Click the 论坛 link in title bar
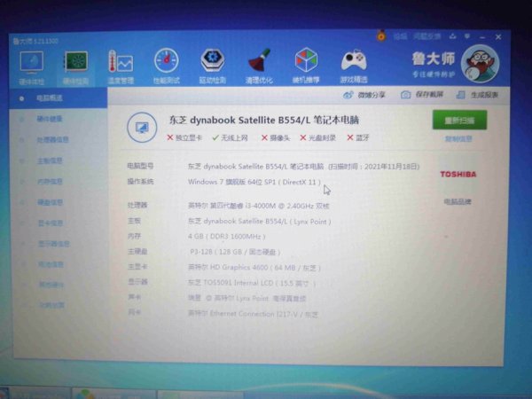532x399 pixels. [x=400, y=36]
